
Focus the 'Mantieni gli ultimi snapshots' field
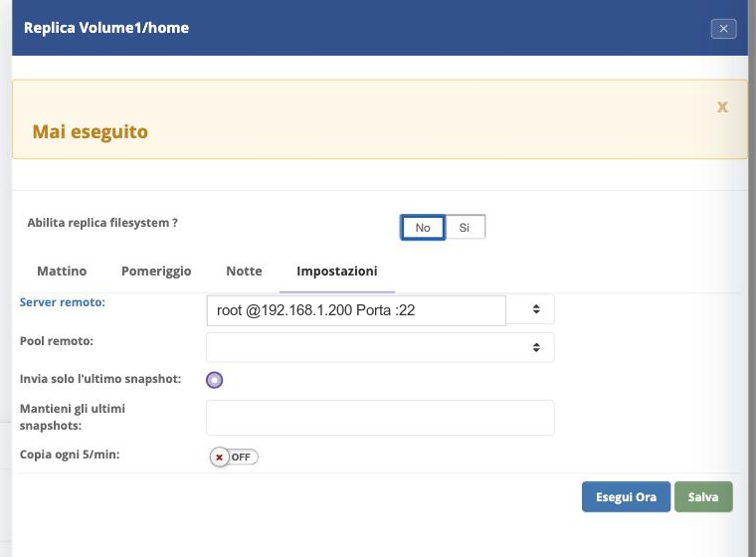pyautogui.click(x=380, y=418)
